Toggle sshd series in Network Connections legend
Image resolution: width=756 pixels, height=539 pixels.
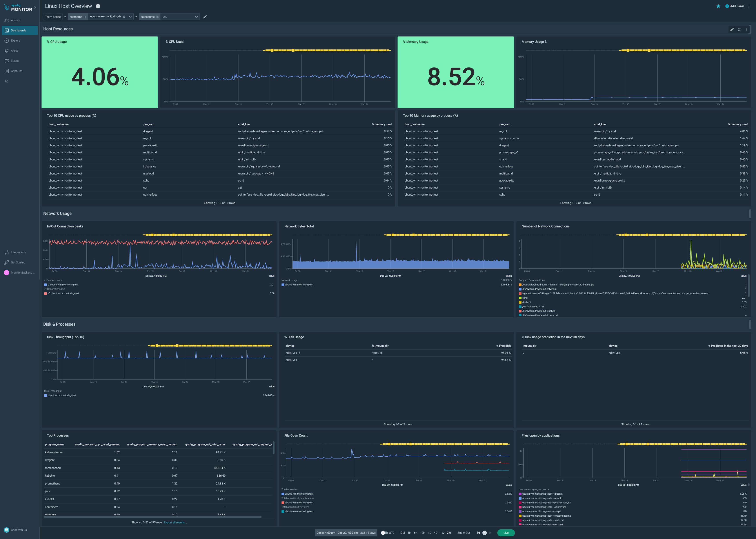(525, 298)
